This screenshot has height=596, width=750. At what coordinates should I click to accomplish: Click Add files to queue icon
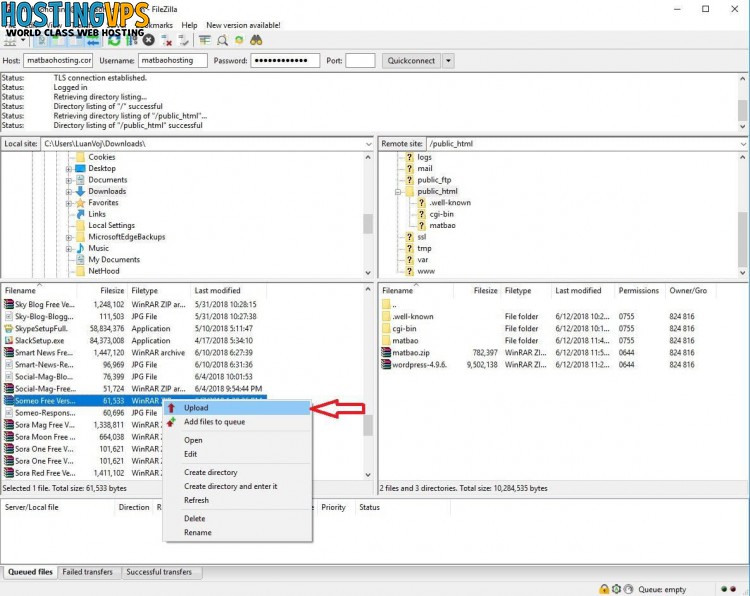[x=171, y=422]
